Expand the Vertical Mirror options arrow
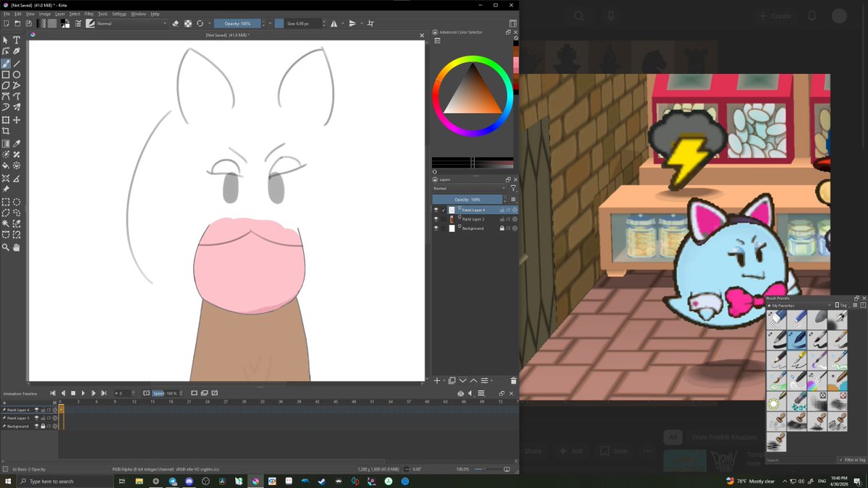 click(x=362, y=23)
